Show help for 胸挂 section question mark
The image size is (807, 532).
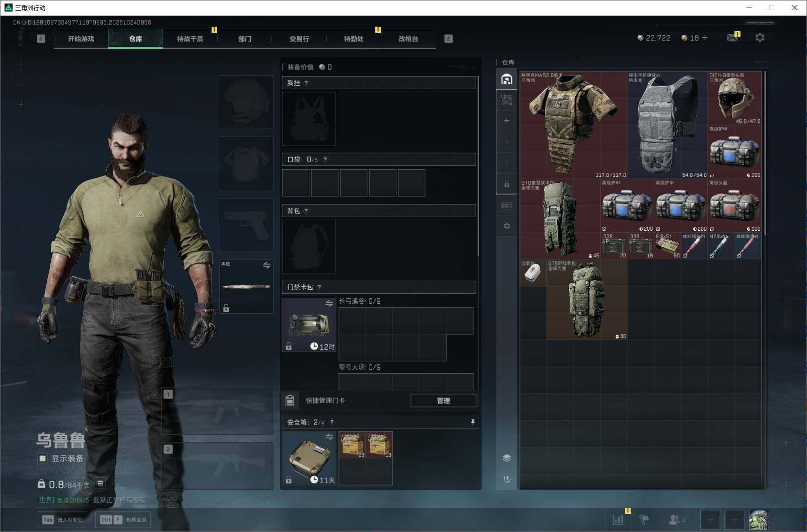coord(306,83)
